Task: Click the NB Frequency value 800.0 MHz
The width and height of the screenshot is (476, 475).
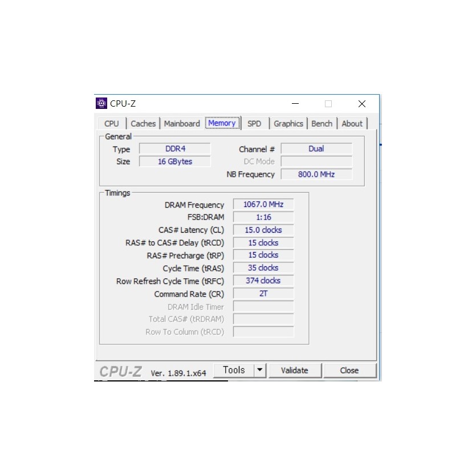Action: point(316,174)
